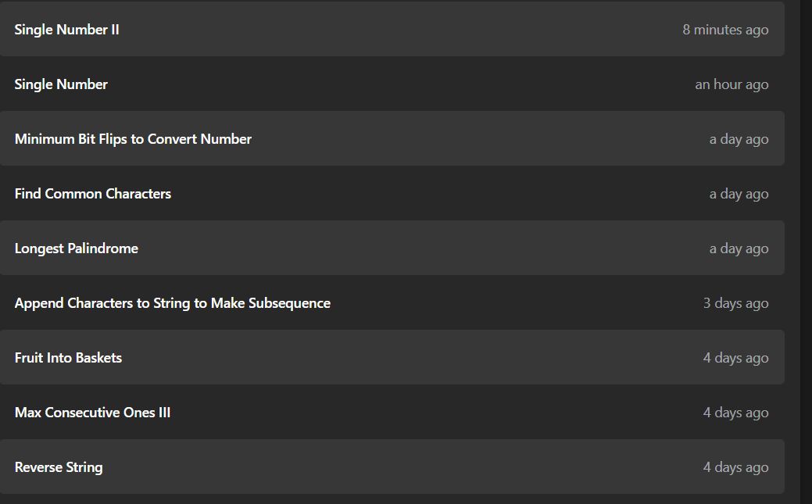Open the Single Number problem entry
Image resolution: width=812 pixels, height=504 pixels.
pyautogui.click(x=61, y=84)
